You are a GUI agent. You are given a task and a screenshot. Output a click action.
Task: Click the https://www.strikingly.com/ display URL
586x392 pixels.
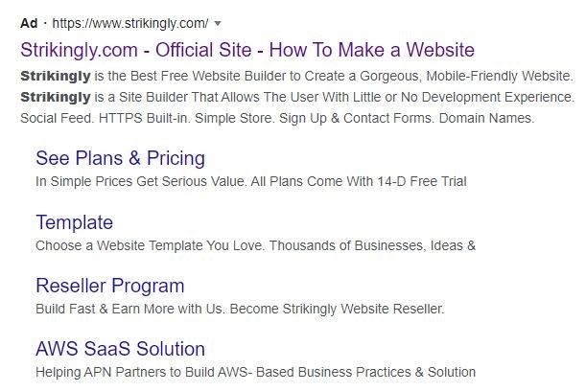pyautogui.click(x=130, y=22)
